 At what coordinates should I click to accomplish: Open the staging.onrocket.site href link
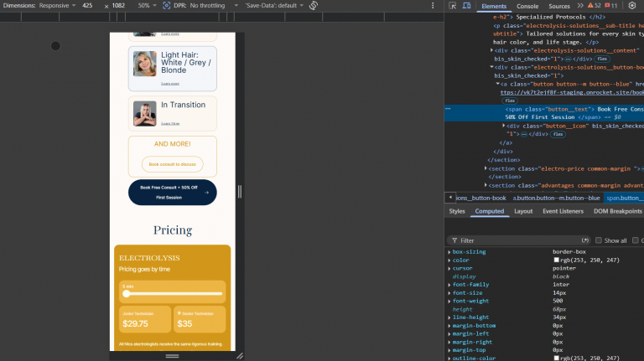[572, 92]
